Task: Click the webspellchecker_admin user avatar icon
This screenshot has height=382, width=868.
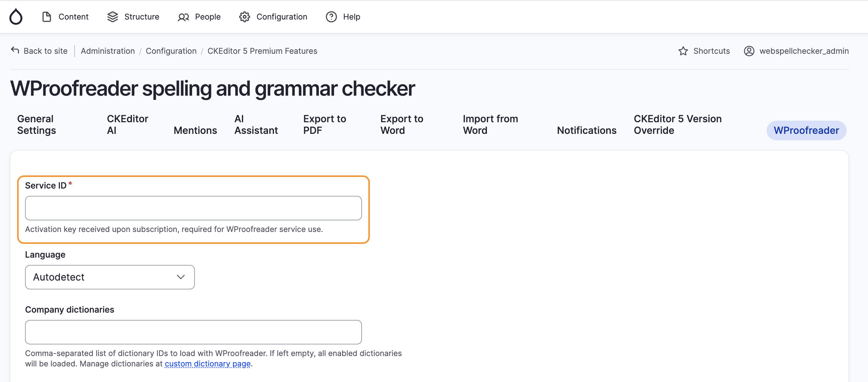Action: [749, 51]
